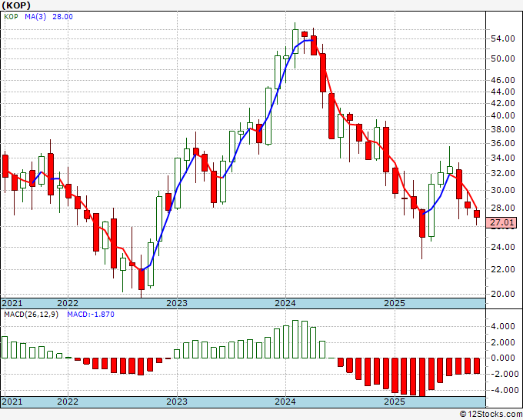Click the 54.00 price axis label
Image resolution: width=523 pixels, height=420 pixels.
(x=503, y=38)
